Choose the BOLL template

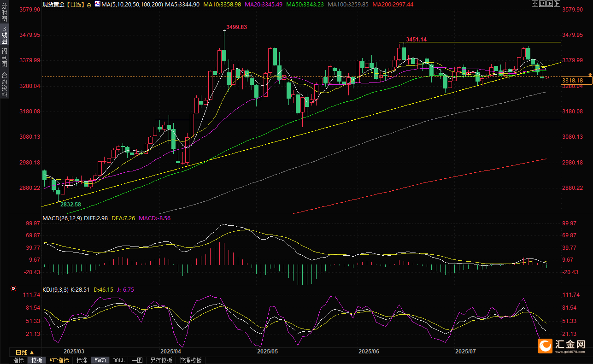click(119, 360)
